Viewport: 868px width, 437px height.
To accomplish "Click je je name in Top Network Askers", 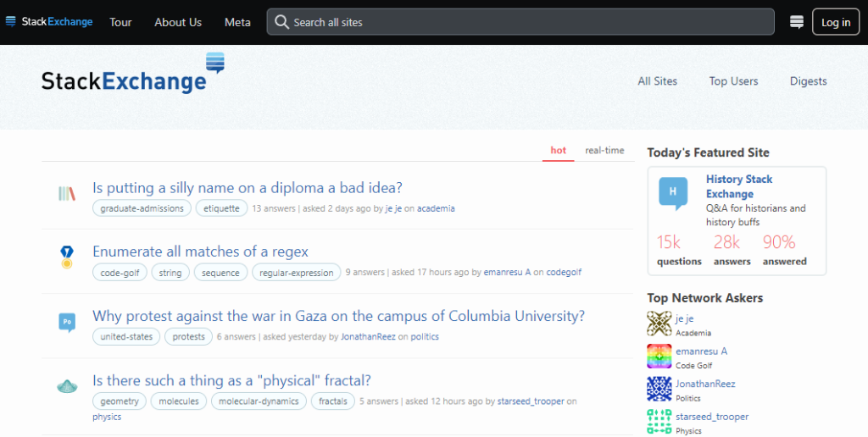I will 684,318.
